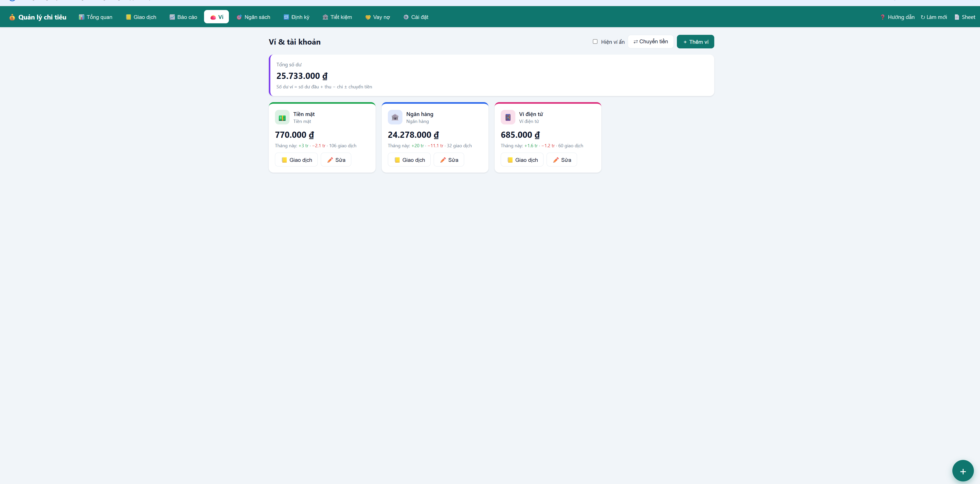Click the 770.000 đ cash balance
980x484 pixels.
click(x=294, y=135)
